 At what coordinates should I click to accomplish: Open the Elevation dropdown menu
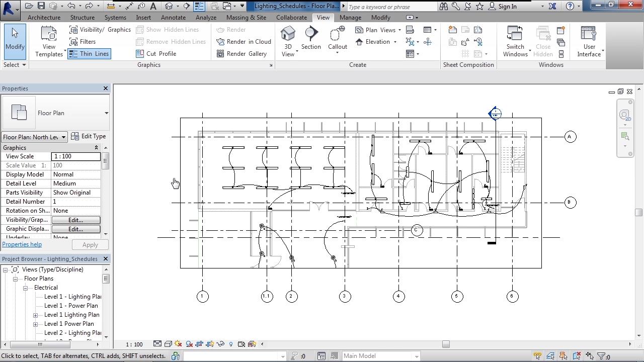(x=395, y=42)
